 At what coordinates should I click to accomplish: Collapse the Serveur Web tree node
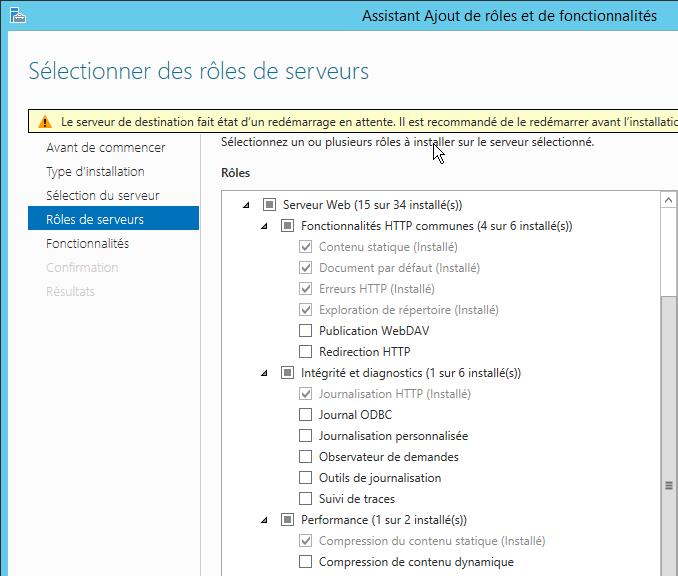pos(246,205)
